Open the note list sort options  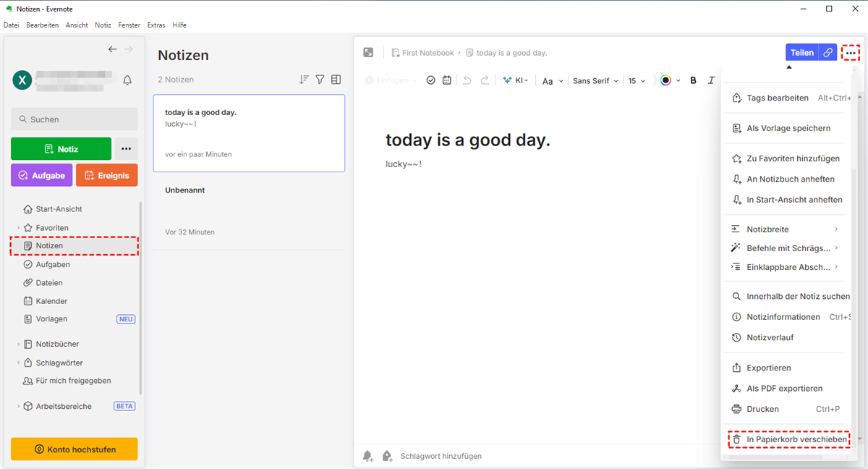click(x=304, y=80)
